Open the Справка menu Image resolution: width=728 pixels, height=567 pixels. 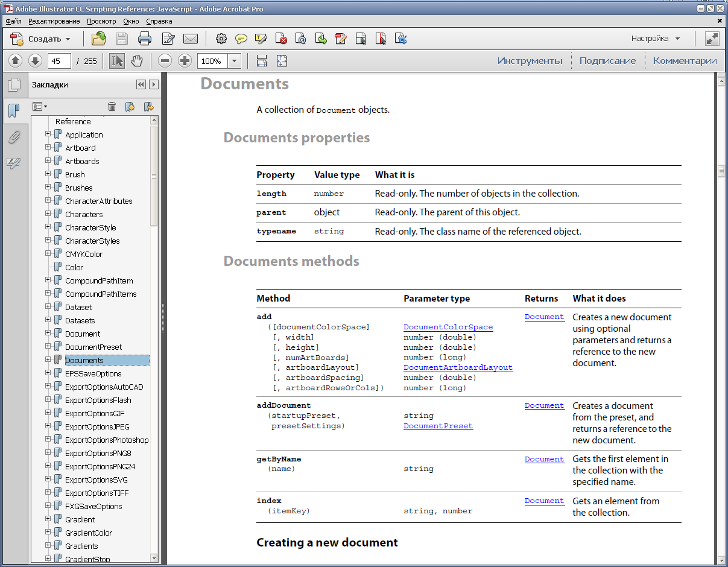(x=159, y=21)
